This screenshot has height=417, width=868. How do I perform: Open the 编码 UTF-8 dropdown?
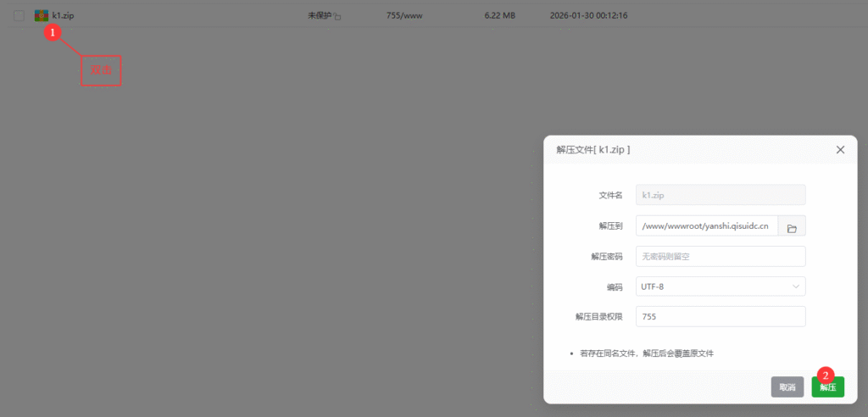(x=721, y=286)
